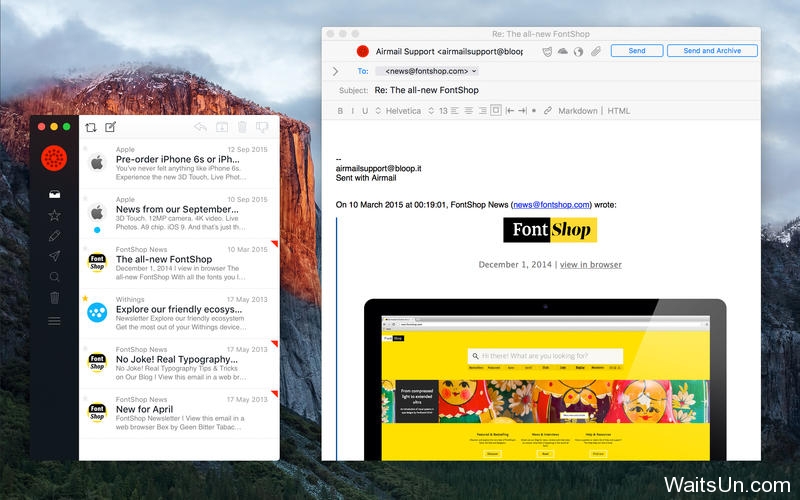Click the attachment paperclip icon
Viewport: 800px width, 500px height.
click(595, 51)
